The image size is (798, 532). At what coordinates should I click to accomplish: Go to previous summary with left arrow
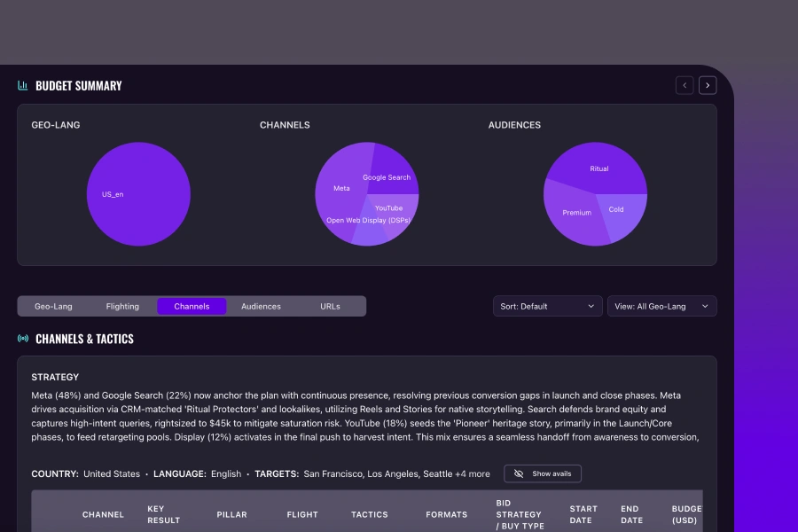[x=685, y=85]
